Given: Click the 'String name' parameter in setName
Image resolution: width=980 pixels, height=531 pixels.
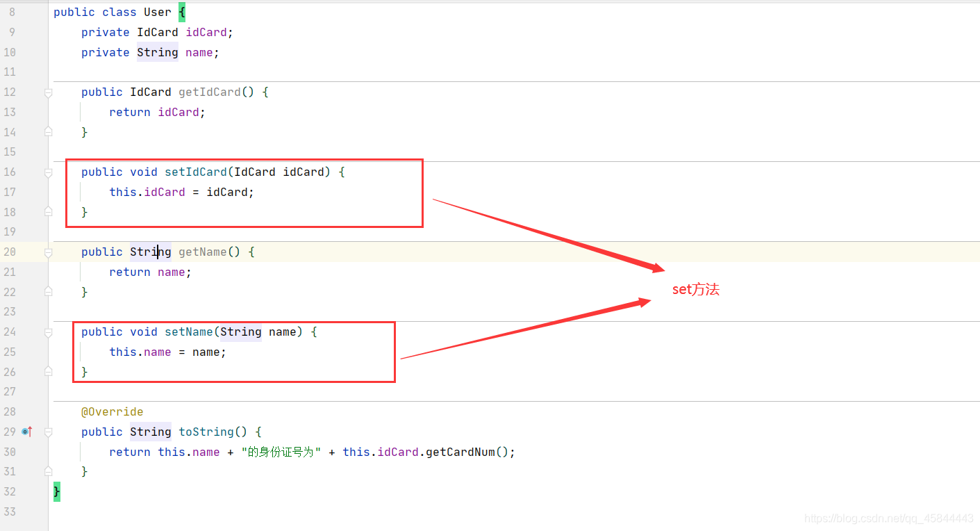Looking at the screenshot, I should [x=258, y=332].
